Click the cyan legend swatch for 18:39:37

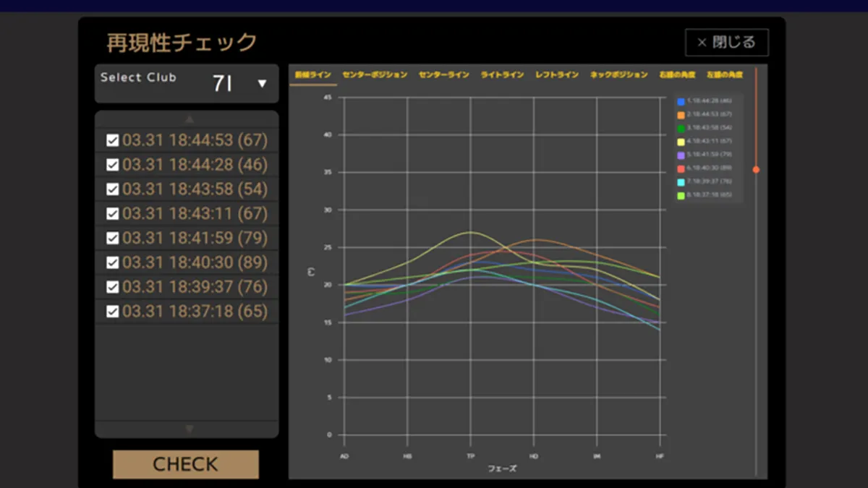point(681,181)
